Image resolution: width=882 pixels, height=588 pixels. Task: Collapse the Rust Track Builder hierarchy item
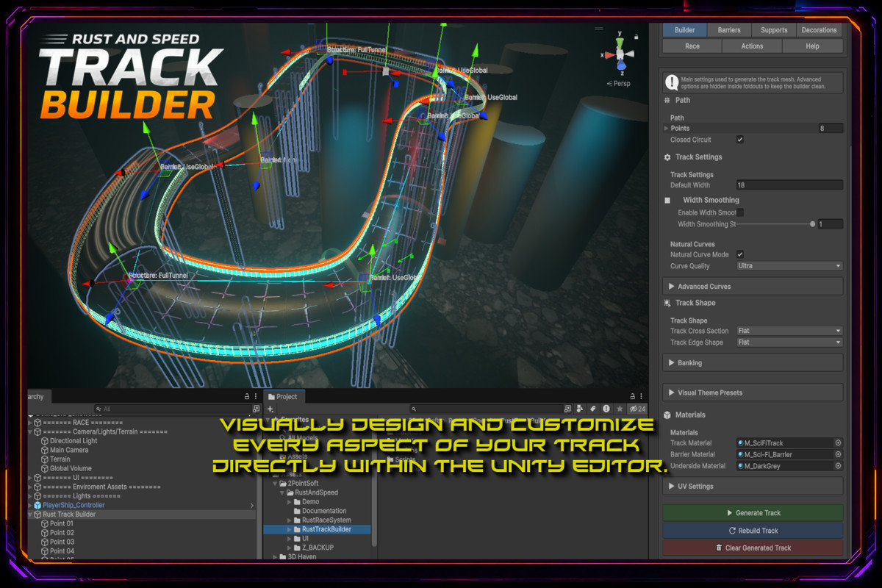tap(30, 514)
